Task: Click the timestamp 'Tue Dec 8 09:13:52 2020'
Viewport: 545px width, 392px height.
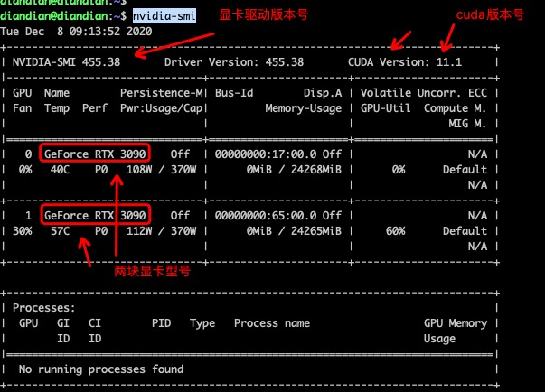Action: coord(76,32)
